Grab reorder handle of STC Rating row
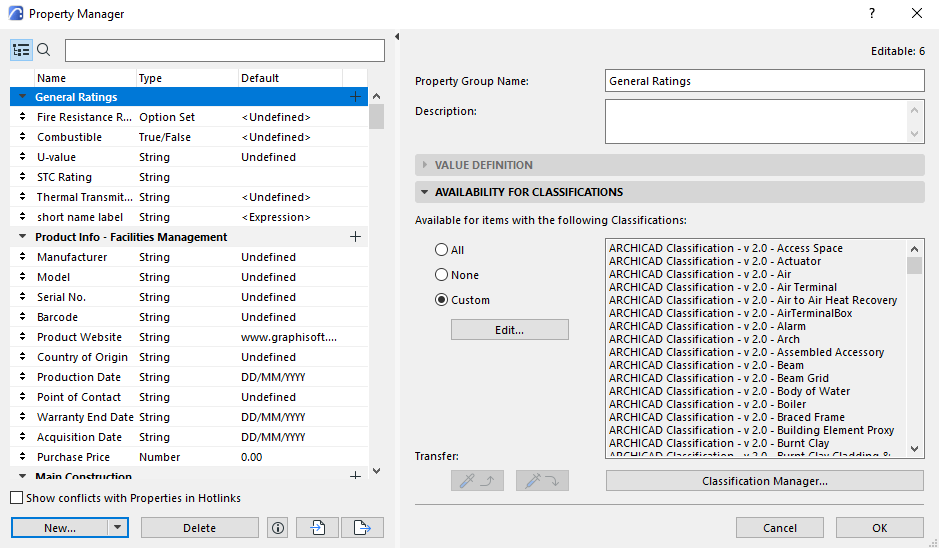Viewport: 939px width, 548px height. tap(22, 177)
